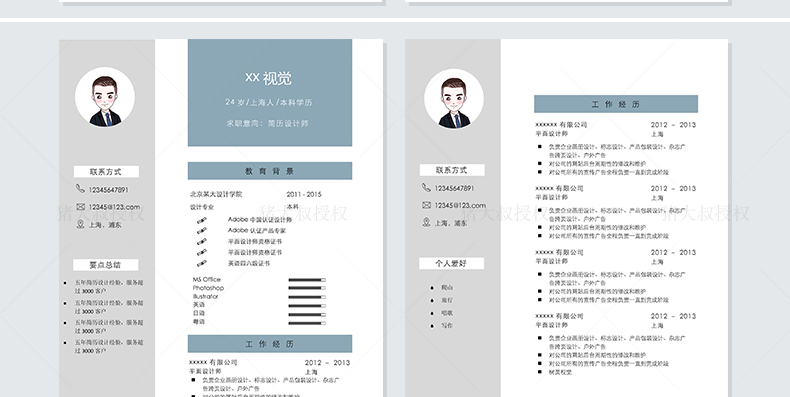Screen dimensions: 790x397
Task: Click the 粤语 skill level bar
Action: tap(307, 323)
